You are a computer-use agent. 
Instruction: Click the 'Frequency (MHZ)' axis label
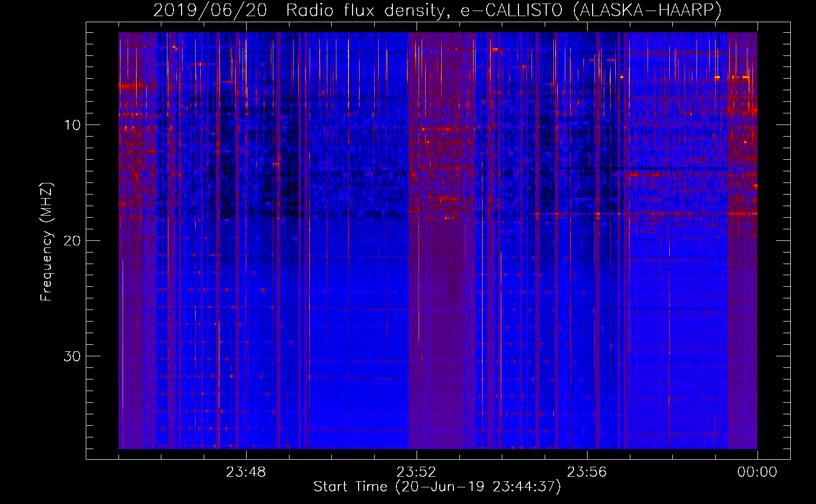46,242
